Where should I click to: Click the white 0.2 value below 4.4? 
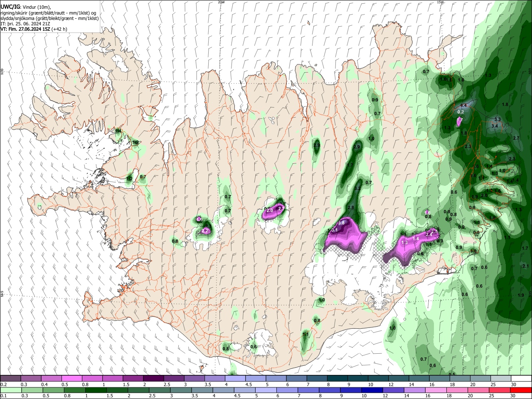coord(461,112)
